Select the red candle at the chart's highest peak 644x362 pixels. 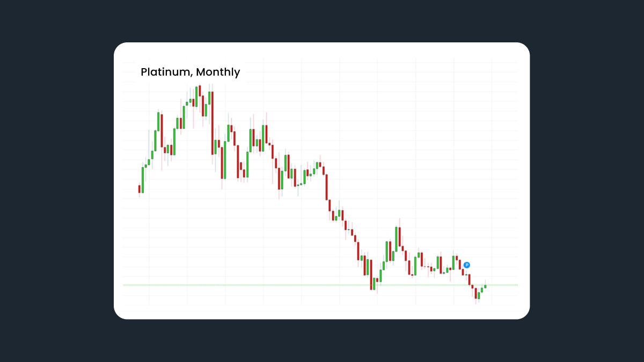point(200,91)
